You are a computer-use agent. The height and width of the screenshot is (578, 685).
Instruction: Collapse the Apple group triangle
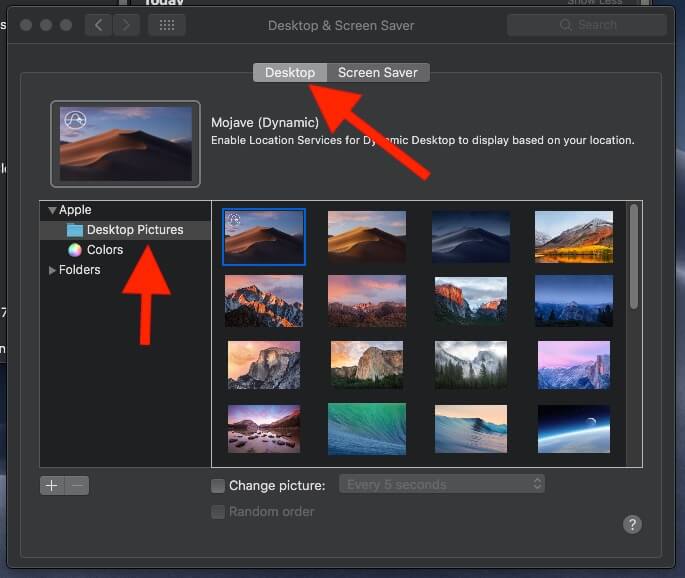[52, 211]
